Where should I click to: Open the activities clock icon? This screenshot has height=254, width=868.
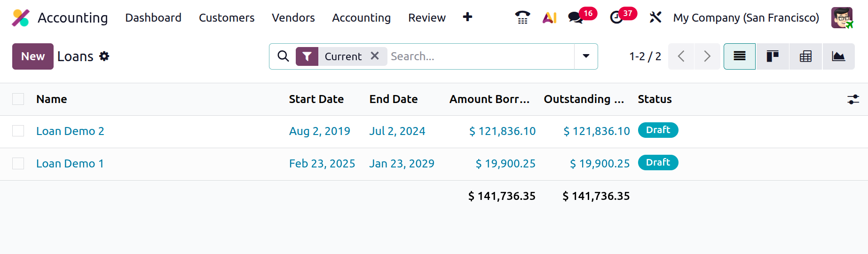point(616,17)
